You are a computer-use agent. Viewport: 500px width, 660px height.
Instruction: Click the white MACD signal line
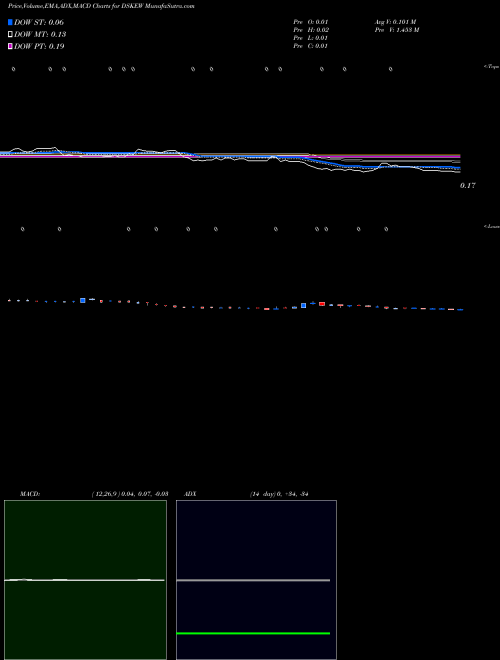(84, 580)
